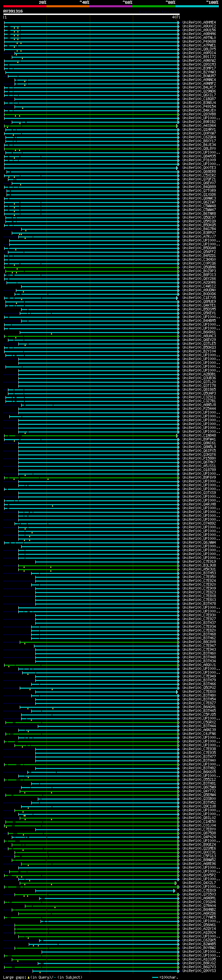The height and width of the screenshot is (980, 222).
Task: Click the purple ~60% identity color bar
Action: (111, 6)
